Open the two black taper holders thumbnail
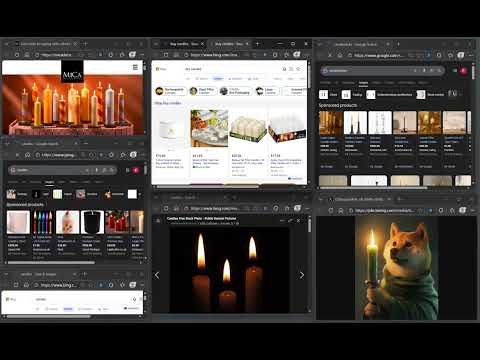This screenshot has width=480, height=360. tap(355, 123)
